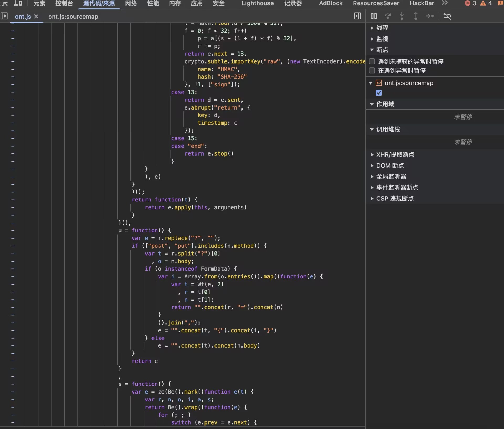Expand the DOM 断点 section
504x429 pixels.
point(372,166)
